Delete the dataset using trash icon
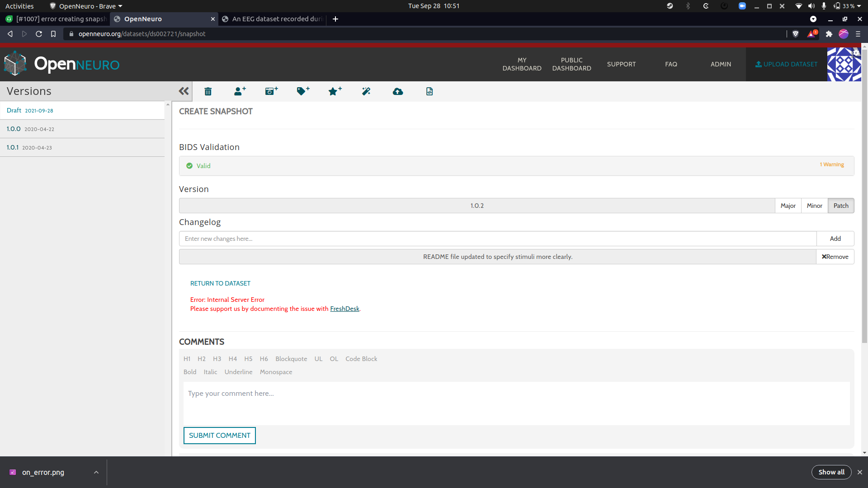Viewport: 868px width, 488px height. click(x=208, y=91)
